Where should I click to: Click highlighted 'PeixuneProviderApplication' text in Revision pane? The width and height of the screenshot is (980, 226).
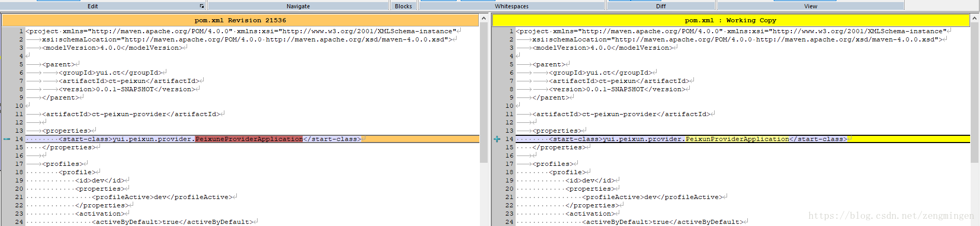point(249,139)
